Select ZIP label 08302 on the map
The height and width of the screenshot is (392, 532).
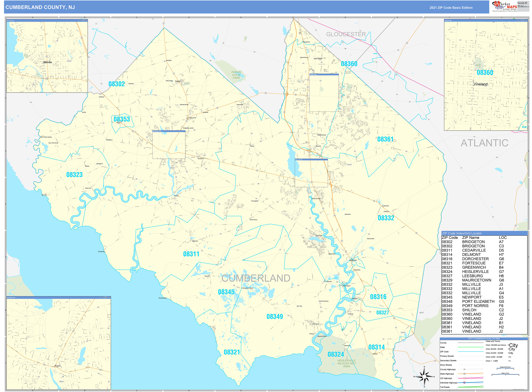117,84
